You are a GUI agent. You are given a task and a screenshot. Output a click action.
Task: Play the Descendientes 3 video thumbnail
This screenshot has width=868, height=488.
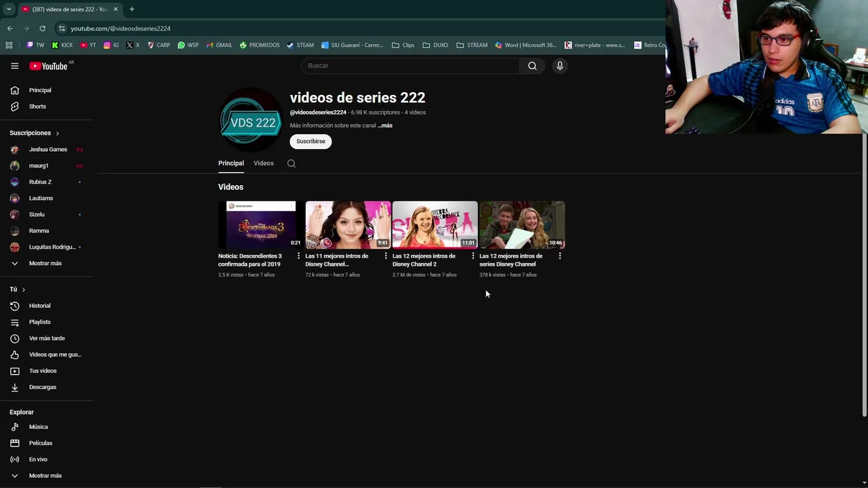click(x=261, y=224)
